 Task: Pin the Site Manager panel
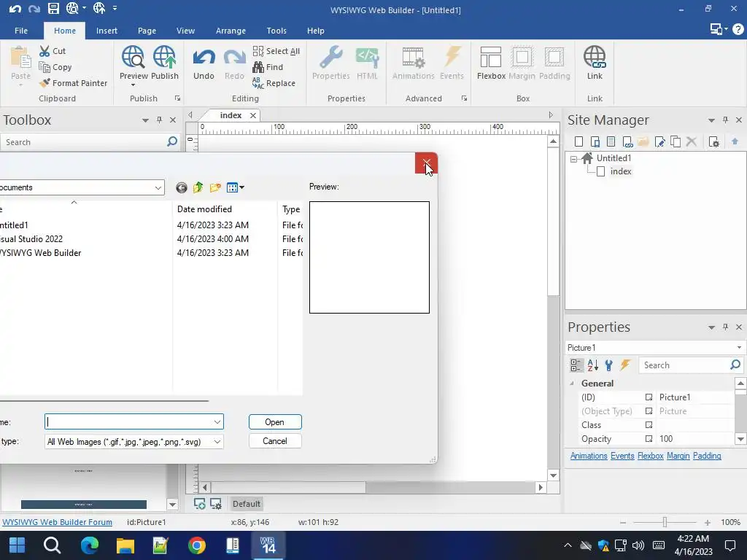tap(725, 120)
